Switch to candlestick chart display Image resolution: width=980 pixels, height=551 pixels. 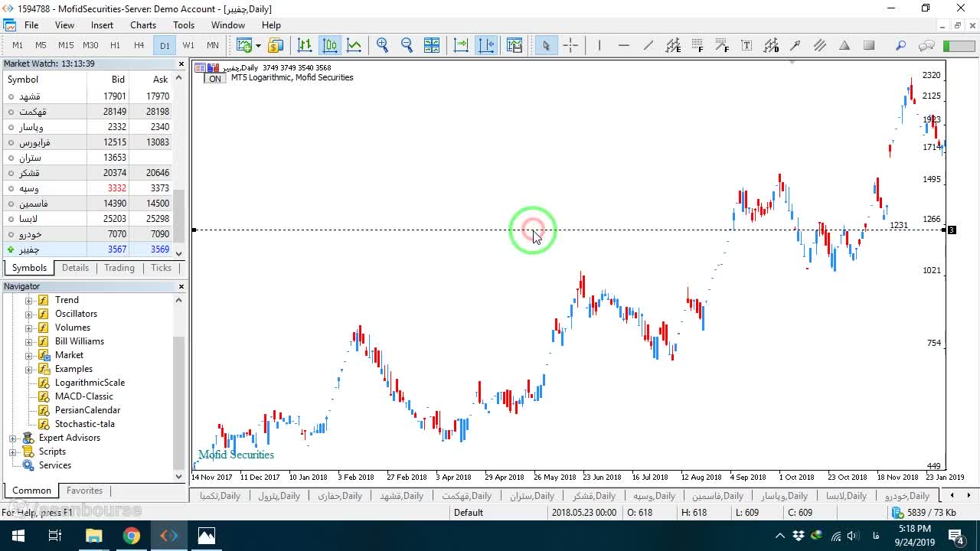tap(330, 45)
